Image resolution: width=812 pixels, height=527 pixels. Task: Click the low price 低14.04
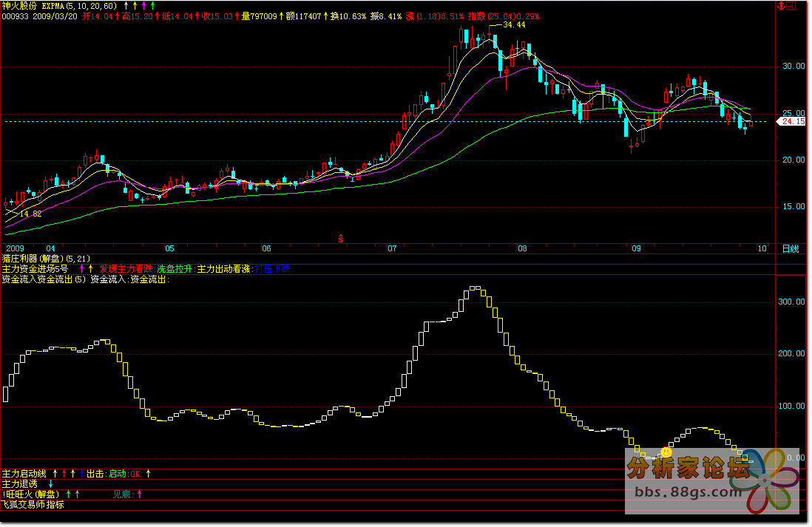(177, 16)
